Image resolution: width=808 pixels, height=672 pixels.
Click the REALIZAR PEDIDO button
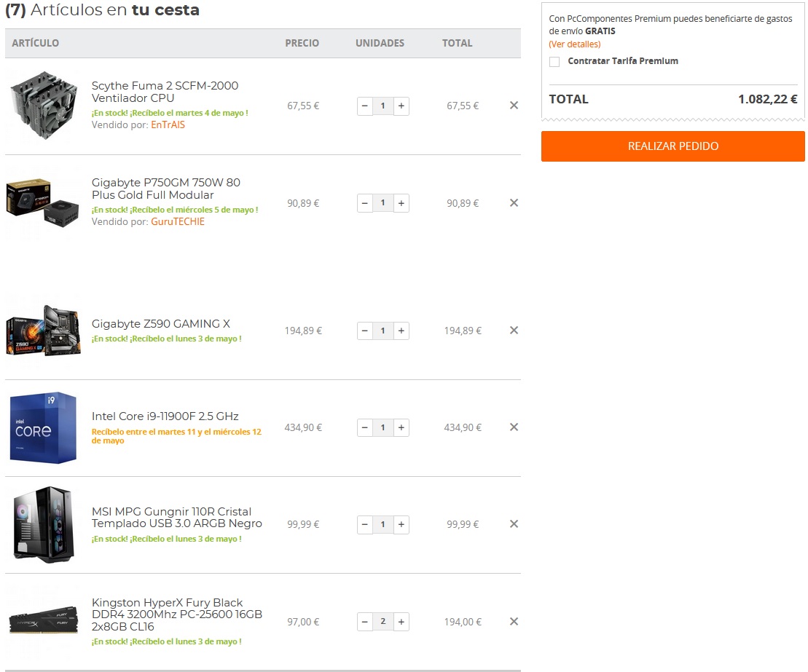pos(673,146)
